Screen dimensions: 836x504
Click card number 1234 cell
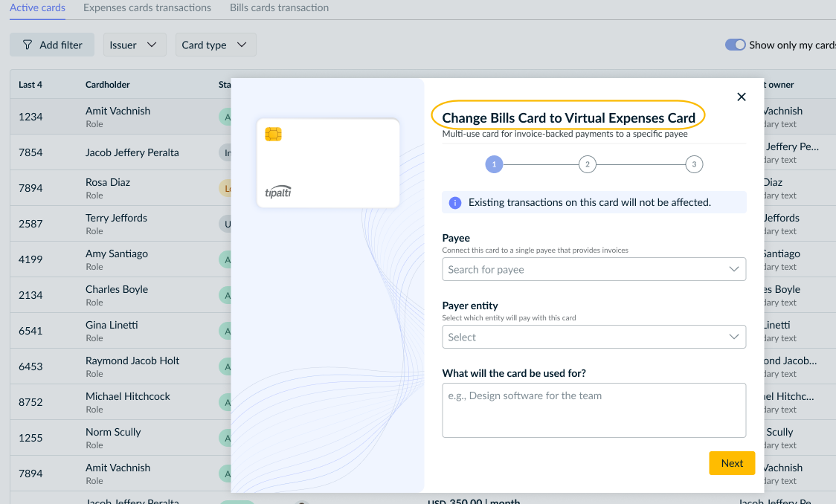click(30, 117)
